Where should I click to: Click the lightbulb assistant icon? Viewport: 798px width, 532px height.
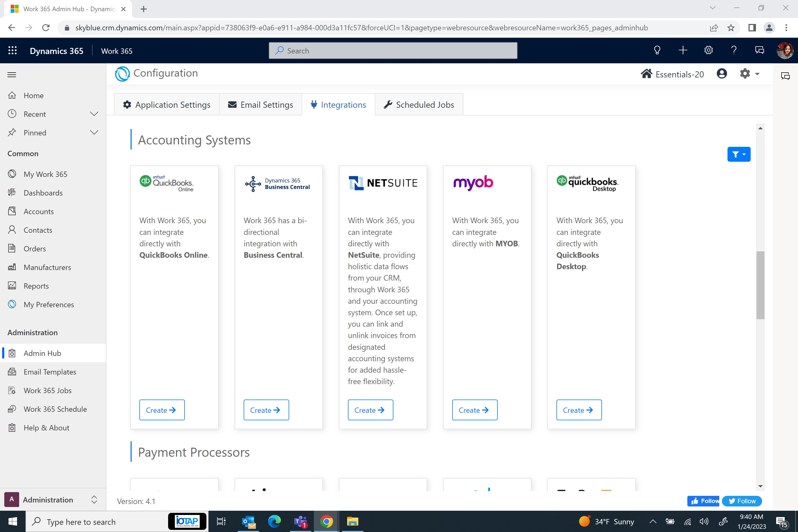657,51
